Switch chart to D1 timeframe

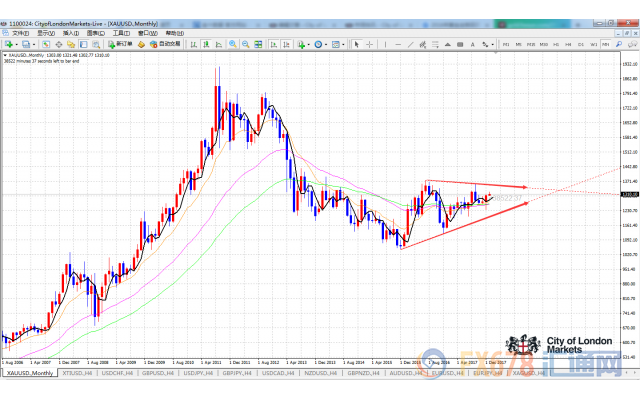click(581, 44)
